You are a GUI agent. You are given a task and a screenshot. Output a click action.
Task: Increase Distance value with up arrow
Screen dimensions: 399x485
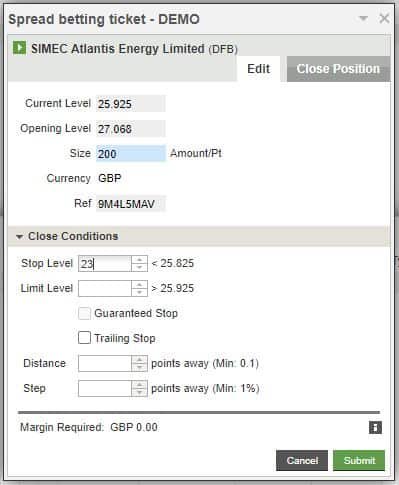point(139,360)
